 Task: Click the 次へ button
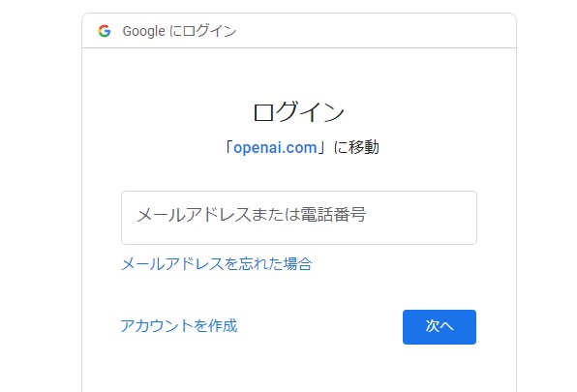440,327
